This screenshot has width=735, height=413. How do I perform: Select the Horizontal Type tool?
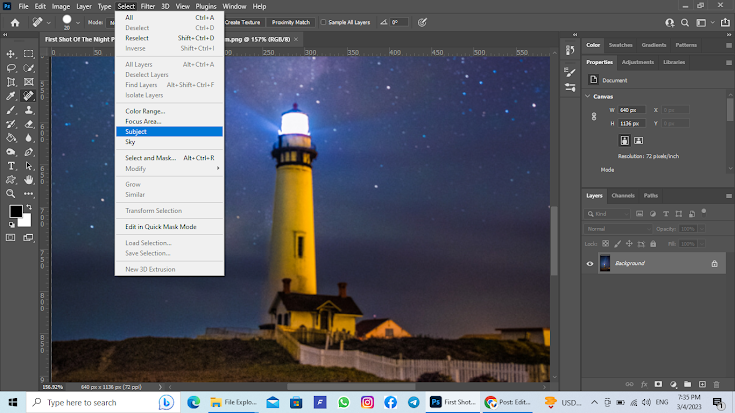click(11, 166)
